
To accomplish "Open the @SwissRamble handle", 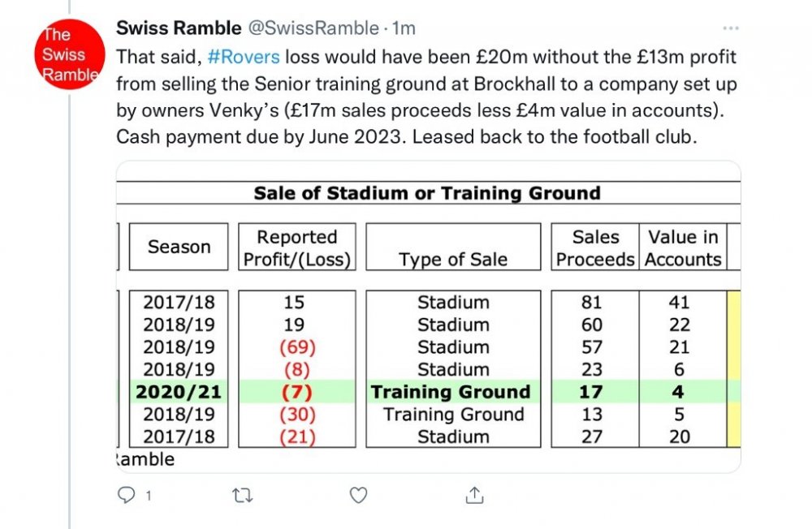I will tap(313, 28).
